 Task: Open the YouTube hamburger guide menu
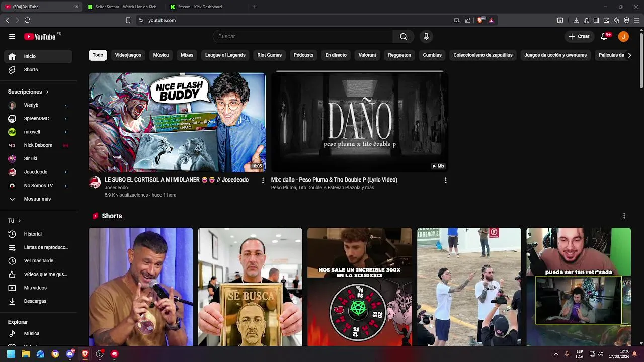coord(12,36)
